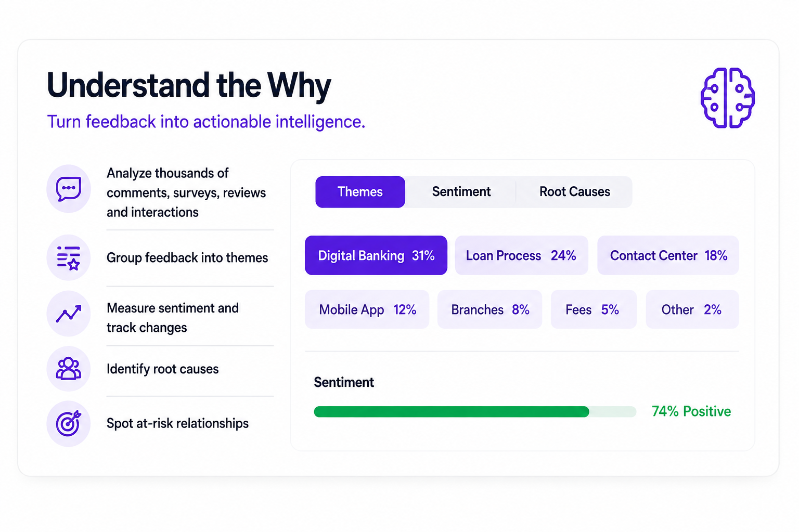Screen dimensions: 799x532
Task: Click the Identify root causes text
Action: [x=162, y=369]
